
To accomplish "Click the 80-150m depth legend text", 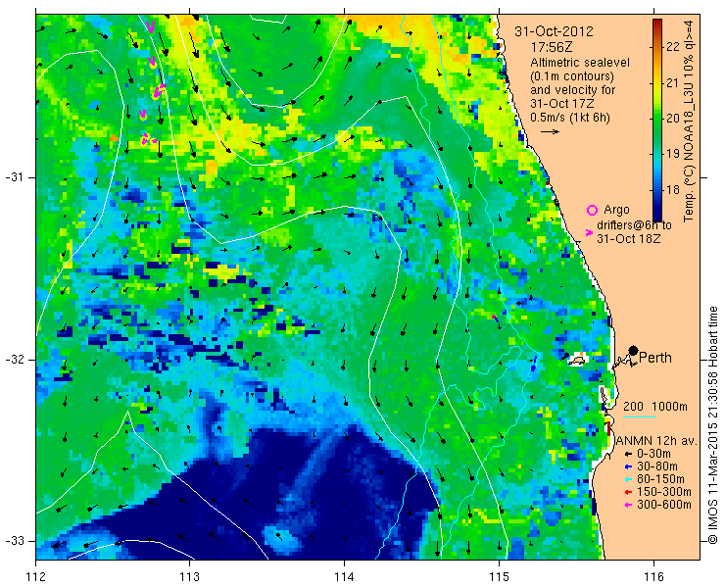I will 660,480.
